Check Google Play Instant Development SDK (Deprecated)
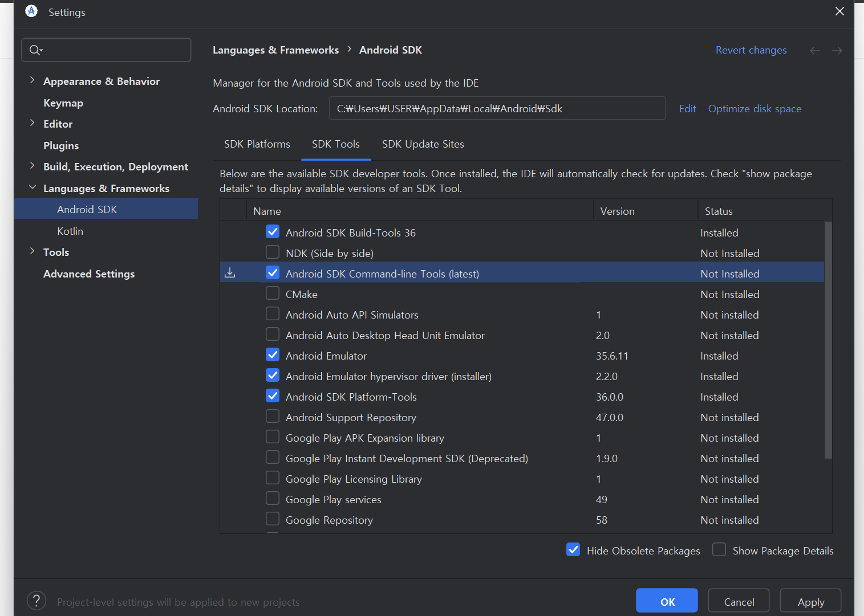The height and width of the screenshot is (616, 864). click(273, 458)
